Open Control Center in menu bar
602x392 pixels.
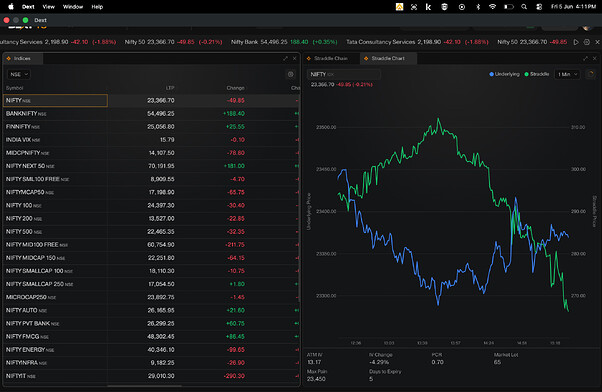coord(539,7)
